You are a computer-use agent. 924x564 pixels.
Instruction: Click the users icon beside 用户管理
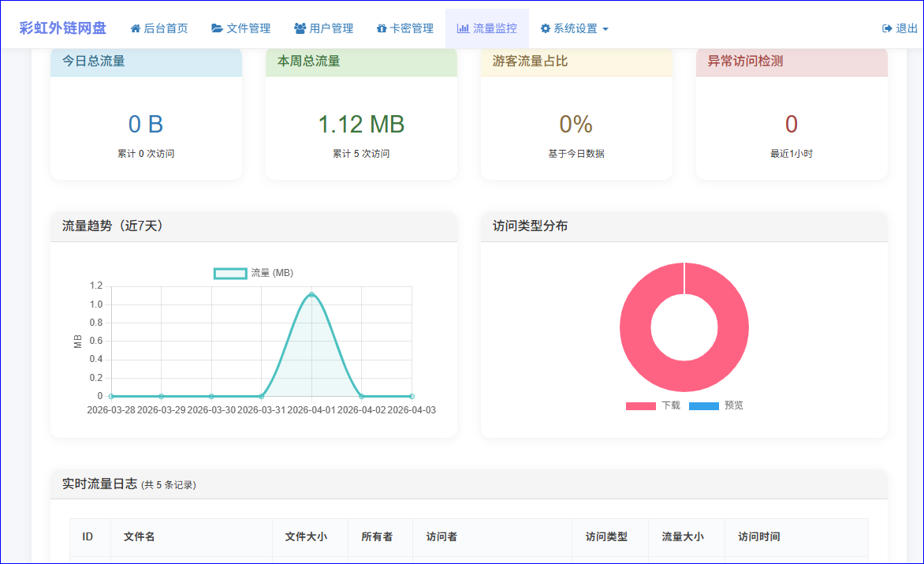tap(300, 28)
